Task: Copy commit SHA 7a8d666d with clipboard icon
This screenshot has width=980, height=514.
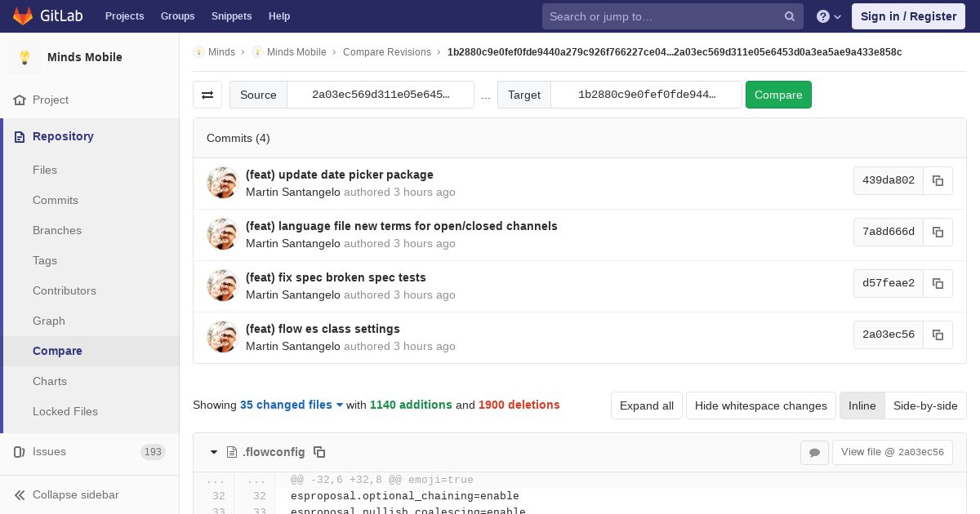Action: (x=938, y=232)
